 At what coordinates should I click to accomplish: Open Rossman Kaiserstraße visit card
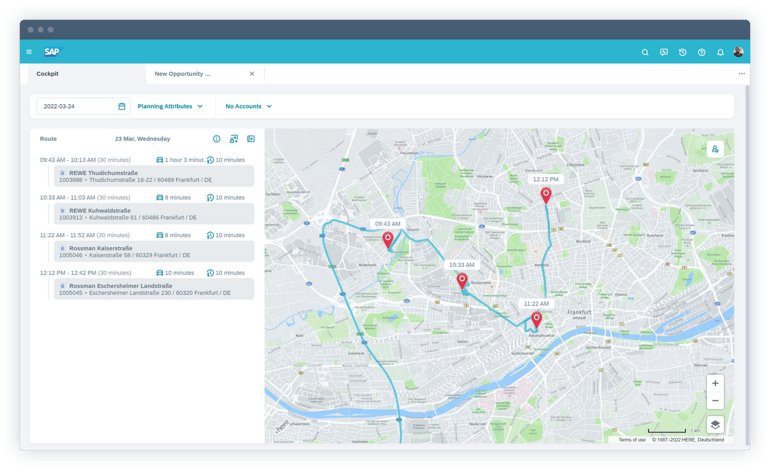coord(154,251)
